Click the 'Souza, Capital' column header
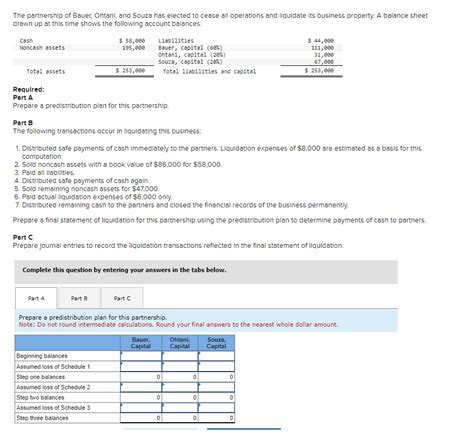The image size is (474, 433). click(216, 343)
